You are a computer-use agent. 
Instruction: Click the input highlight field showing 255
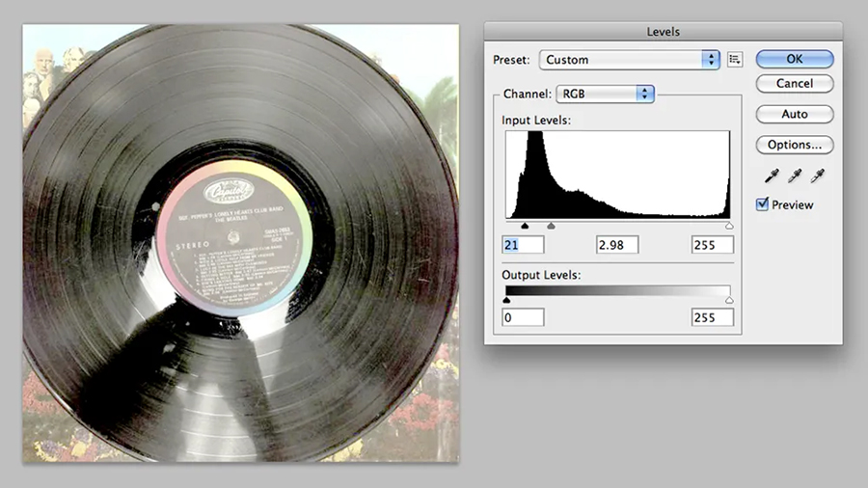point(712,245)
